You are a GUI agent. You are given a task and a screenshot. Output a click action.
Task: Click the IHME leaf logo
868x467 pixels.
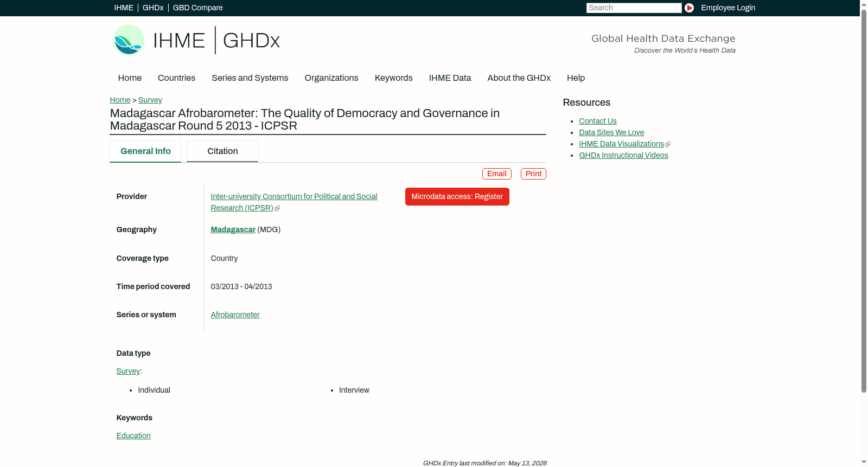(x=129, y=40)
